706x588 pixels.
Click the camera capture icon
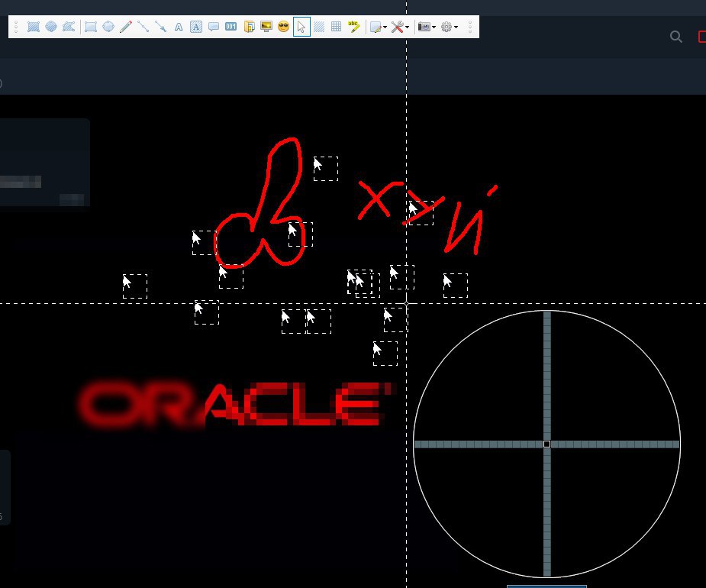pos(424,27)
